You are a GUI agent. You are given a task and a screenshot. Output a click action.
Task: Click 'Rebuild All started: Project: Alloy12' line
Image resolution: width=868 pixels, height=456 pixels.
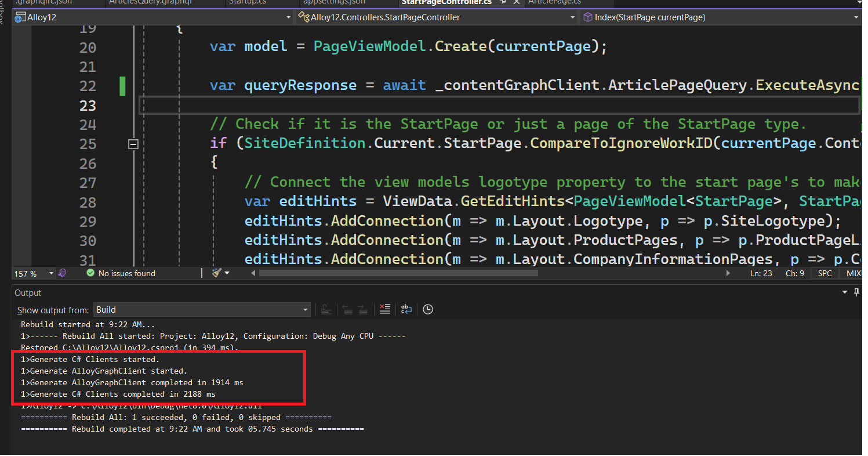pos(213,336)
